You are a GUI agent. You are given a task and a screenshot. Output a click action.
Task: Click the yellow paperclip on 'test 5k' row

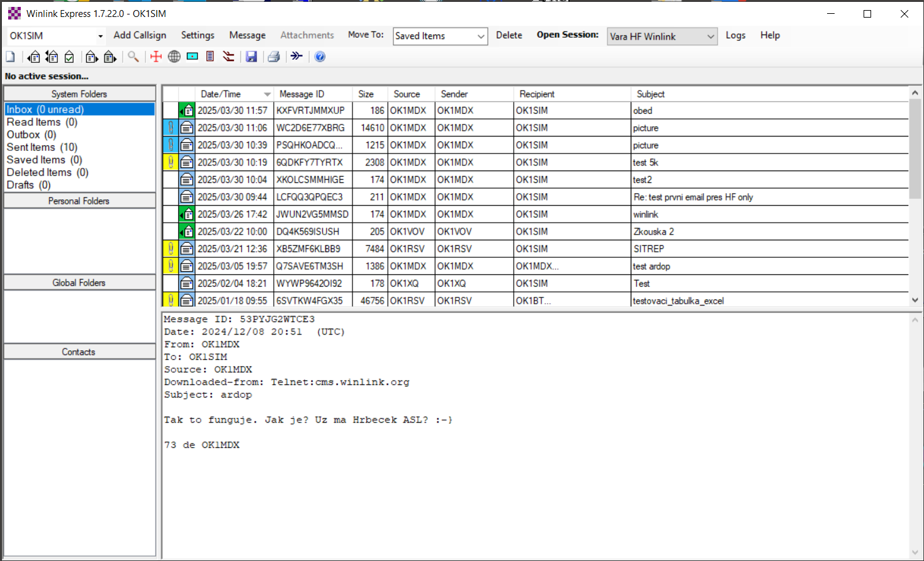tap(171, 162)
